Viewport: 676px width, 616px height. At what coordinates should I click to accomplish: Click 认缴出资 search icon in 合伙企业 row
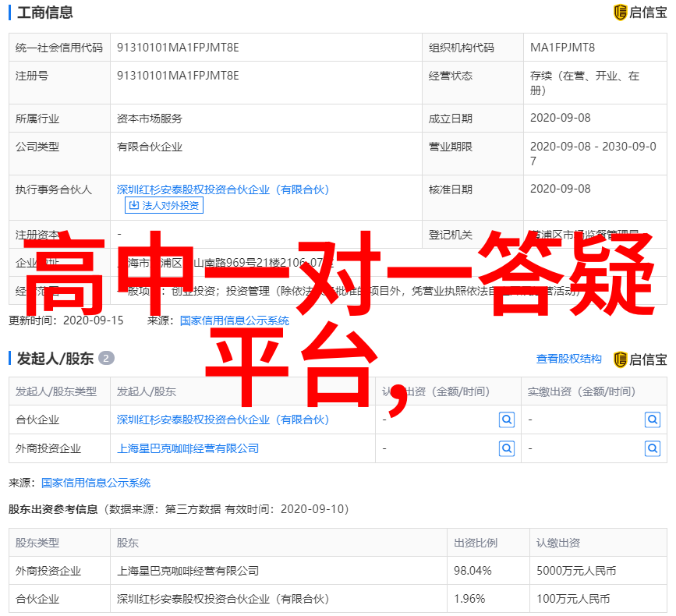507,420
